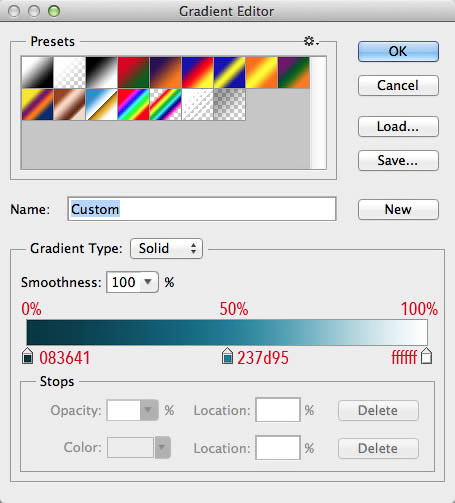This screenshot has width=455, height=503.
Task: Click the 083641 dark teal color stop
Action: pyautogui.click(x=28, y=356)
